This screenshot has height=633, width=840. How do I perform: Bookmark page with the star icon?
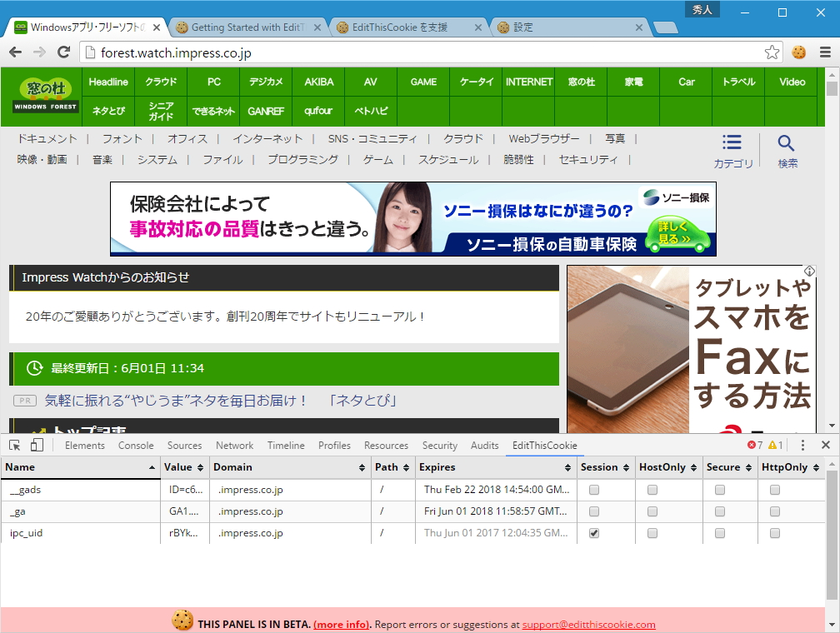point(772,52)
